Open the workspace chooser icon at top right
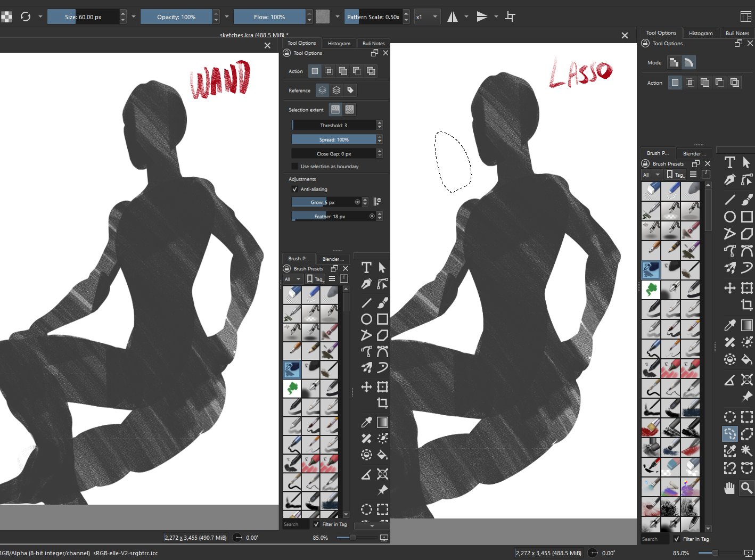755x560 pixels. [x=745, y=17]
